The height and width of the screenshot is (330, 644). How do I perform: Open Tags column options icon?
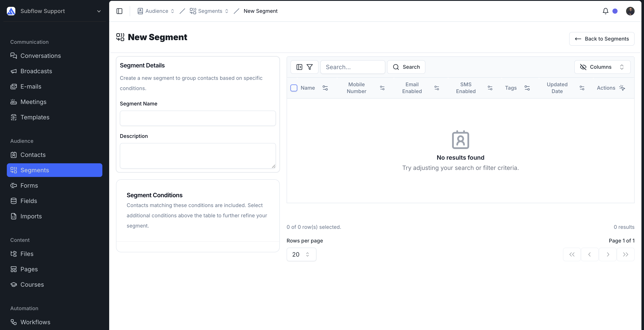pos(527,88)
